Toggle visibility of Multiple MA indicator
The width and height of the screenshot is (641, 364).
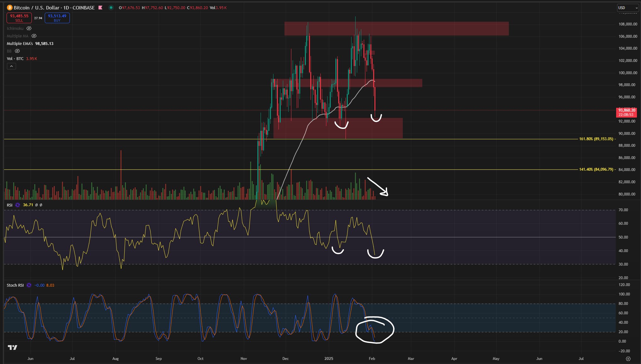(x=34, y=36)
